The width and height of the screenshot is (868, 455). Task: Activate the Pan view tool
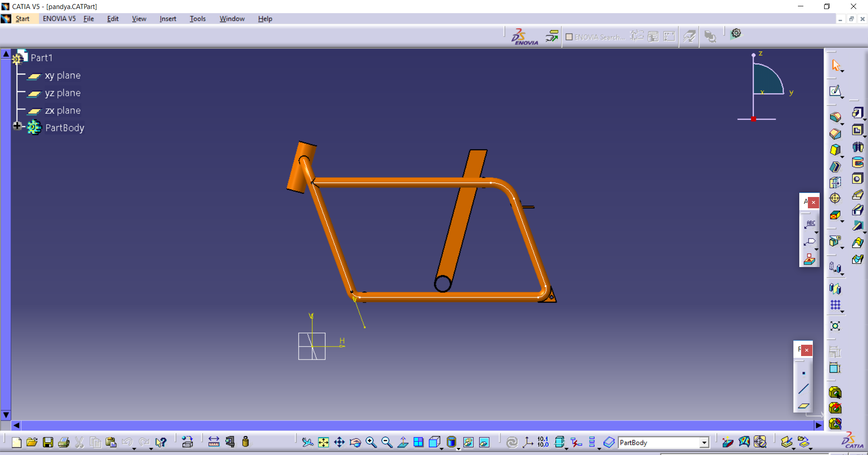click(x=339, y=442)
